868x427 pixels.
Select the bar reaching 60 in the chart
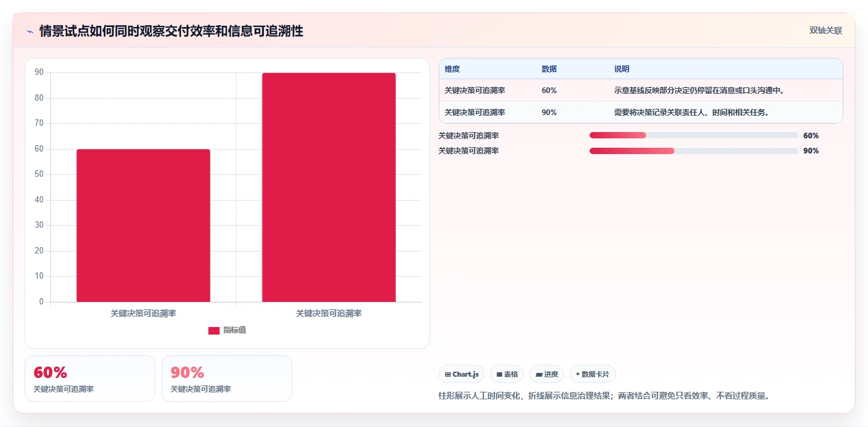point(143,225)
